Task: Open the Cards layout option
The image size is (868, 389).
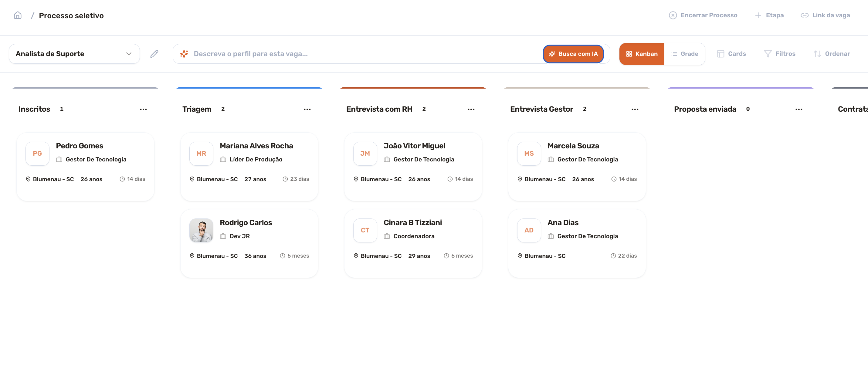Action: pyautogui.click(x=731, y=54)
